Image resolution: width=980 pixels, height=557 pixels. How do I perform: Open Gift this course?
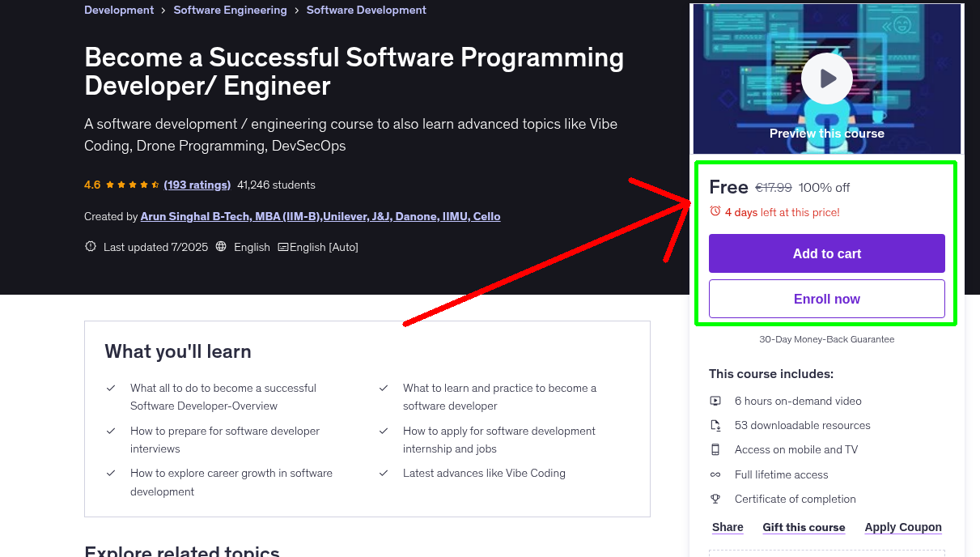pos(804,527)
